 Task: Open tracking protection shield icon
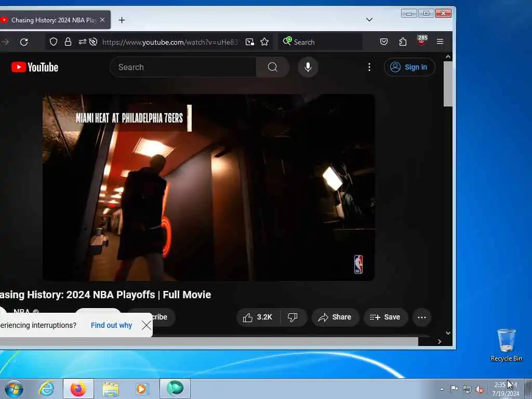[x=54, y=42]
